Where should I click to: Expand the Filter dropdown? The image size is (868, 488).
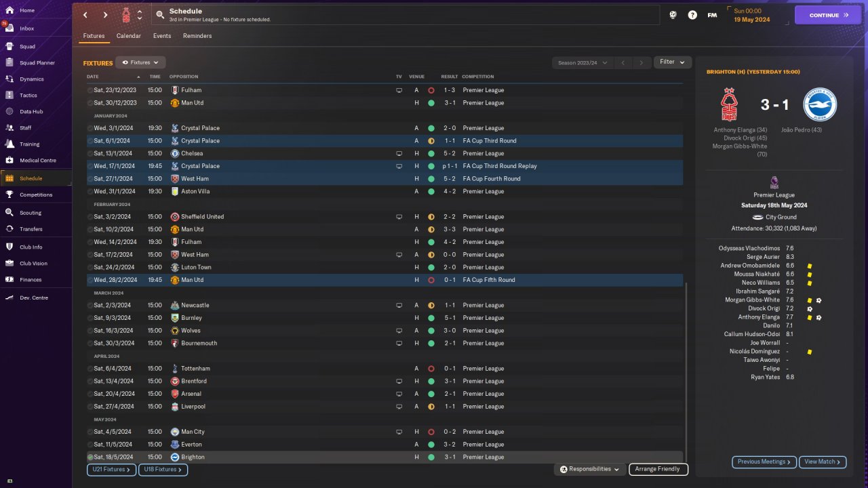click(673, 62)
